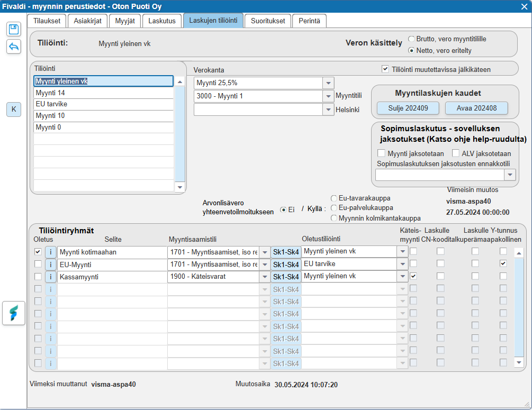Expand the Verokanta Myynti 25,5% dropdown
This screenshot has height=410, width=532.
[x=329, y=84]
